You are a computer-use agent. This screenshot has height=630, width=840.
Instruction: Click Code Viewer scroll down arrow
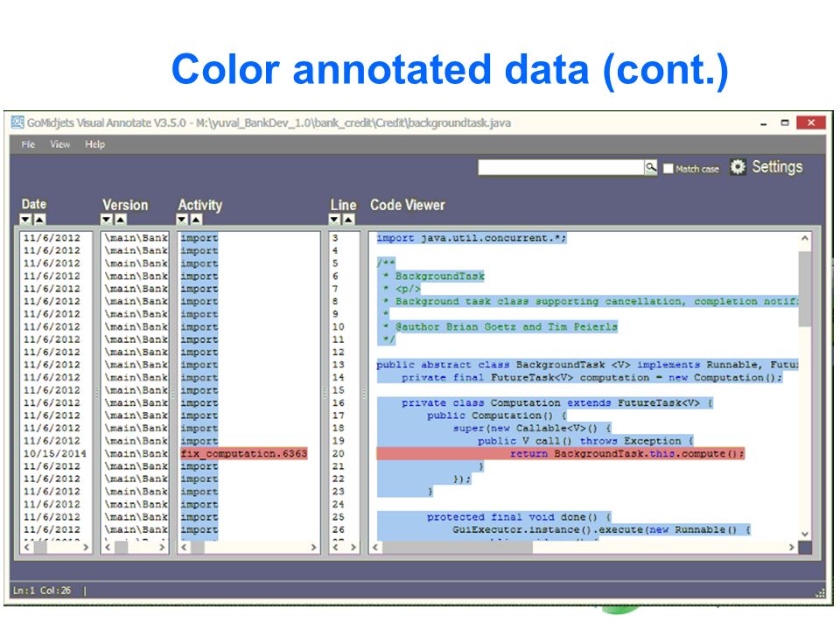point(805,534)
